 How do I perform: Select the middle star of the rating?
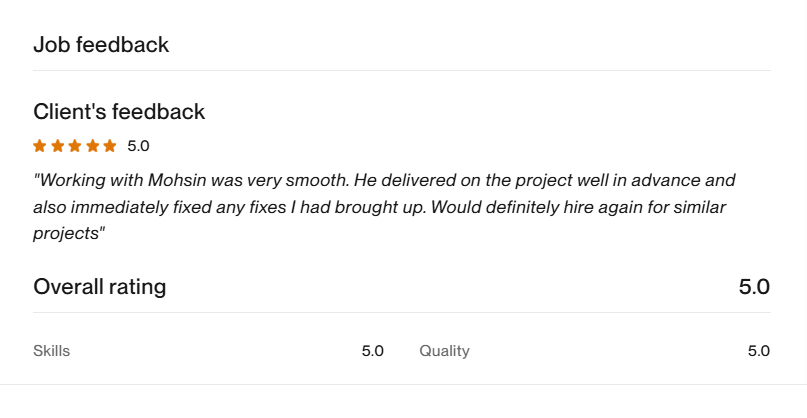tap(75, 146)
